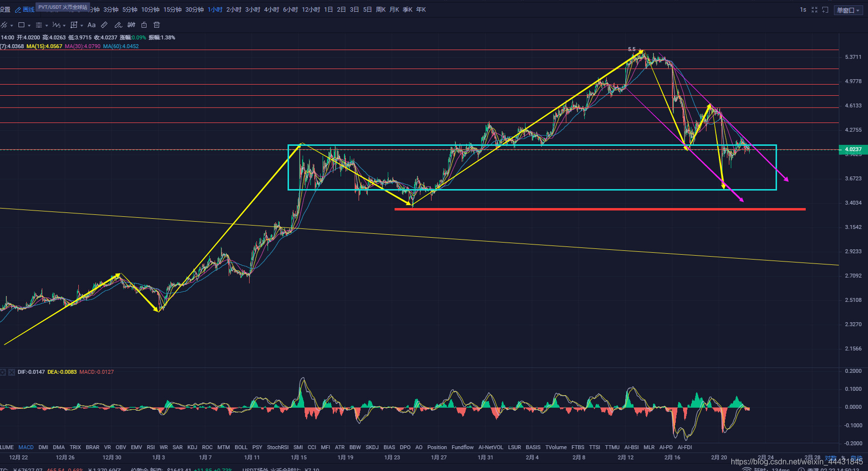868x471 pixels.
Task: Select the 年K yearly timeframe
Action: pyautogui.click(x=421, y=10)
